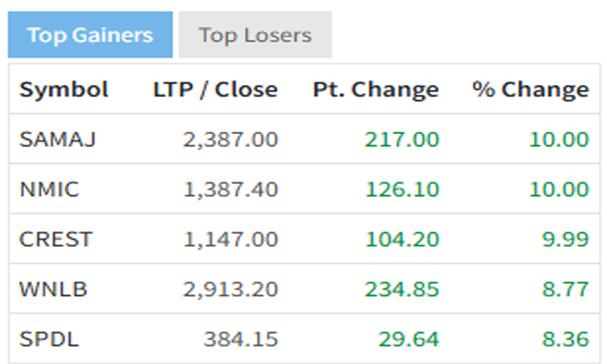The height and width of the screenshot is (364, 607).
Task: Select SPDL price 384.15 cell
Action: click(x=241, y=339)
